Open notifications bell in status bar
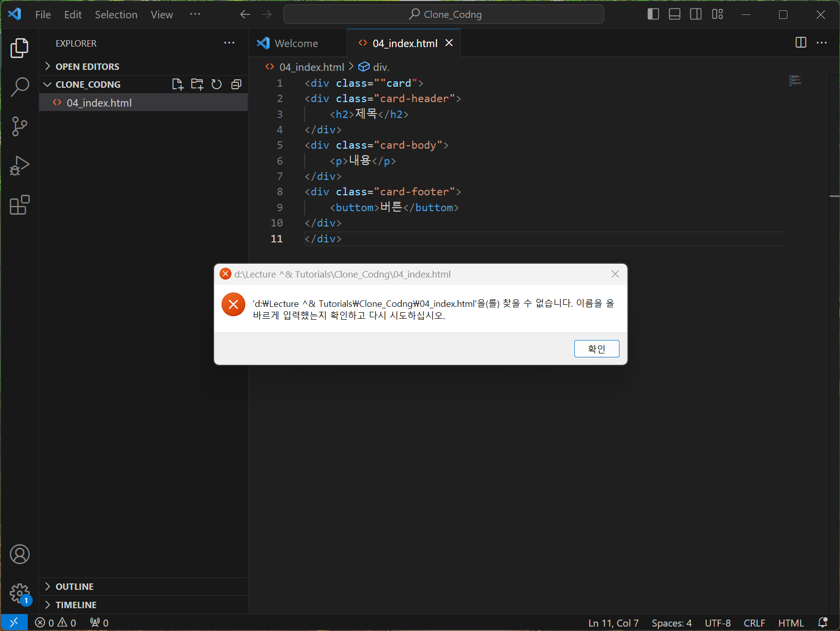The image size is (840, 631). (823, 623)
